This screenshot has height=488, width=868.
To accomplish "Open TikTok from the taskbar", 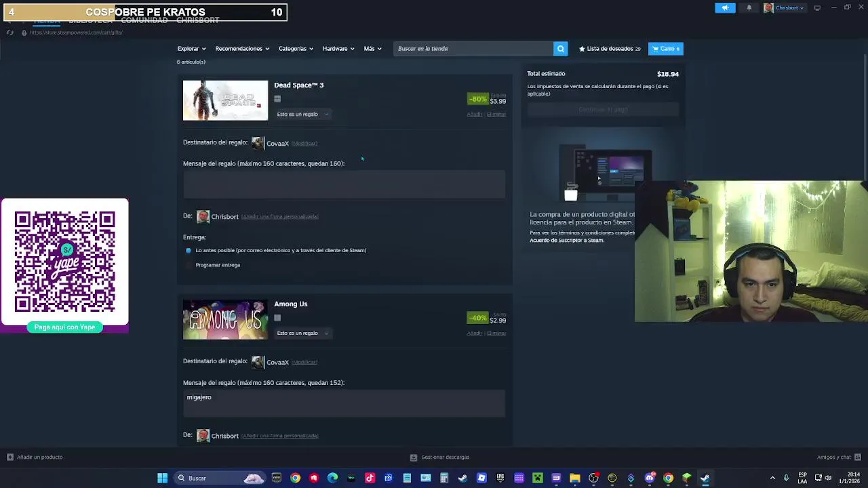I will coord(370,478).
